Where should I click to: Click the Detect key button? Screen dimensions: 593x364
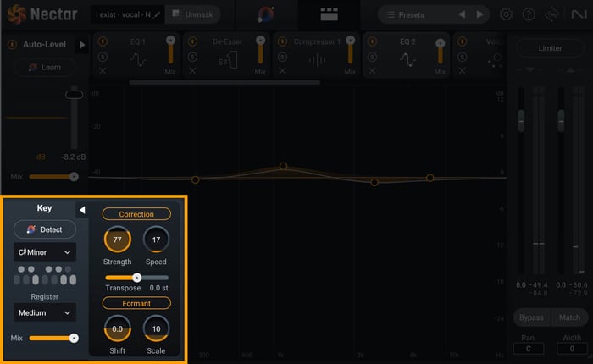[x=45, y=229]
